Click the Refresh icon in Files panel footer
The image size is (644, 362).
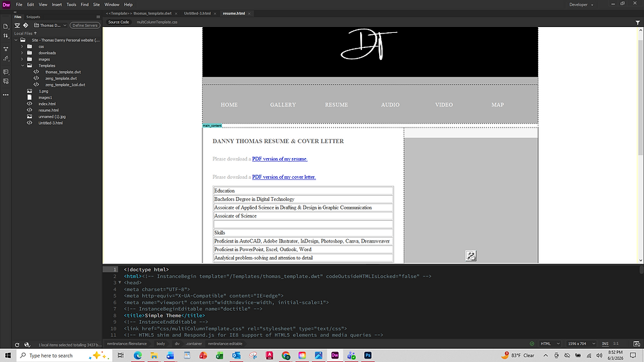click(17, 345)
